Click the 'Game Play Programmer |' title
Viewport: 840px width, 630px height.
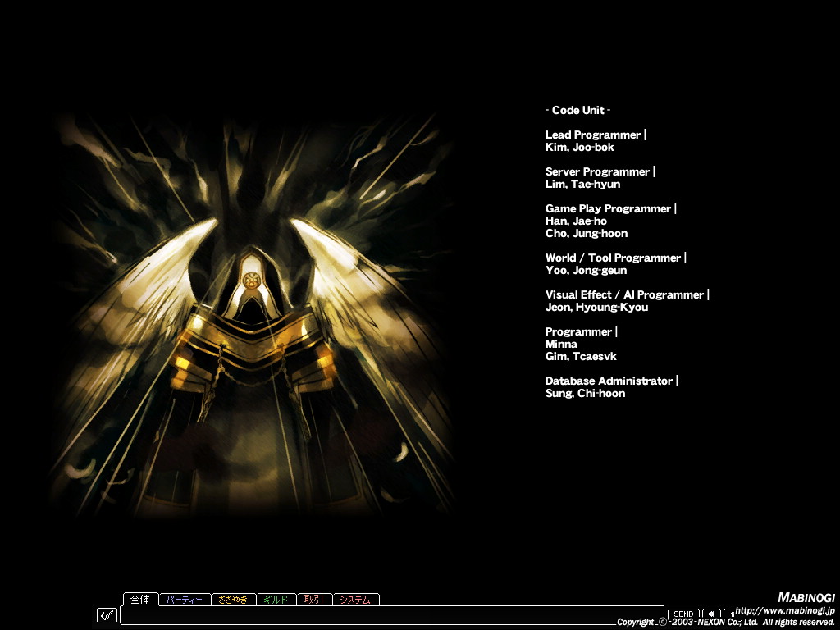[610, 208]
